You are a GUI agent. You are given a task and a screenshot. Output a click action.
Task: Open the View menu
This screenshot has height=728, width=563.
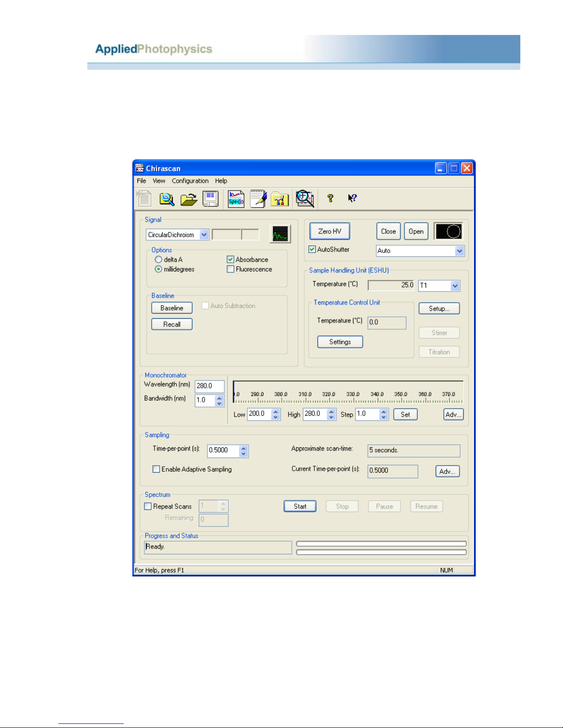159,181
